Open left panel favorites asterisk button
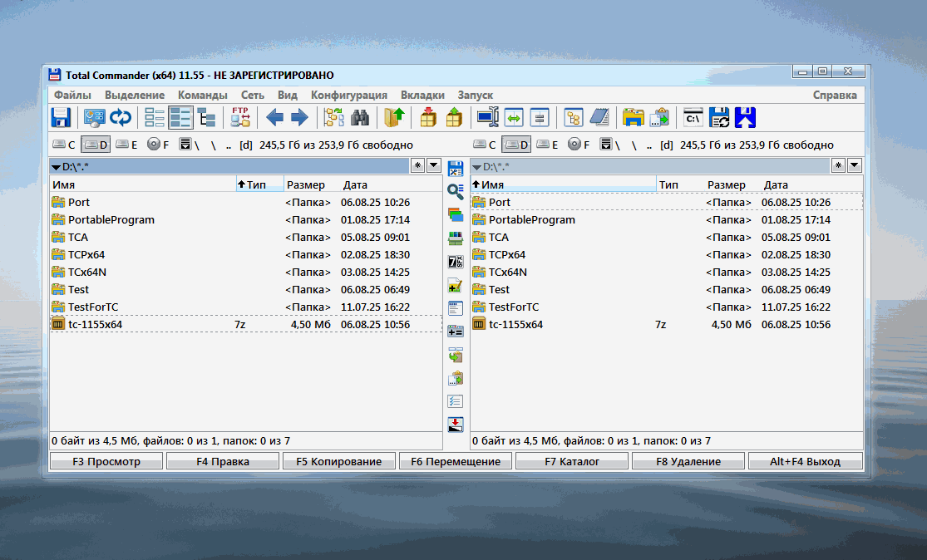Viewport: 927px width, 560px height. 417,166
